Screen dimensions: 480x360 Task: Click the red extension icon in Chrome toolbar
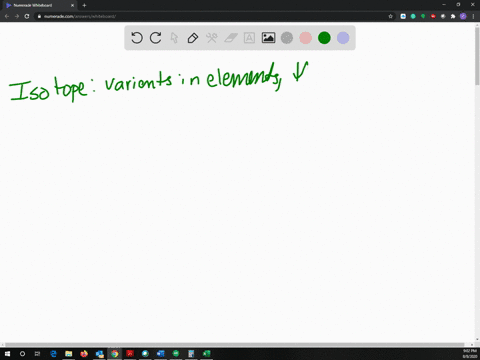(x=433, y=16)
